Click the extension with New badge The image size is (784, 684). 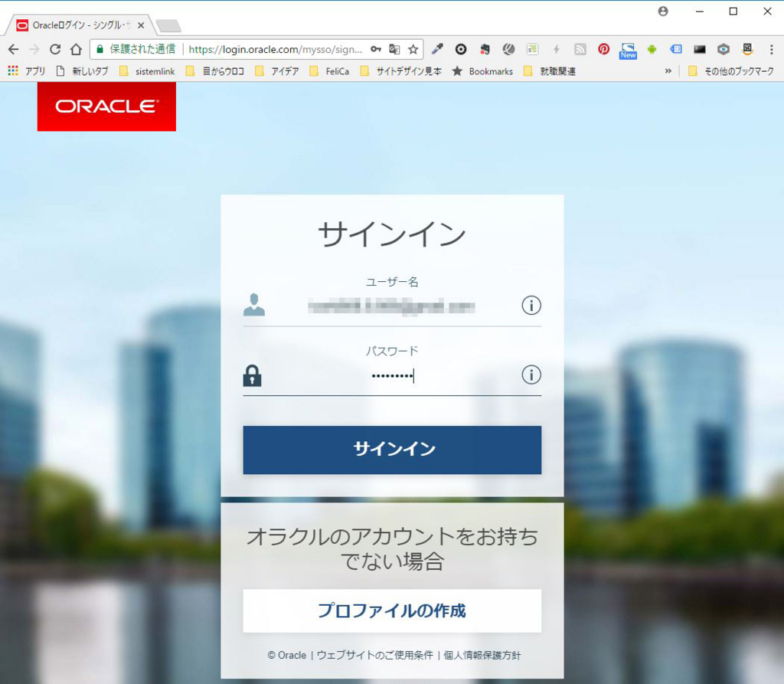click(x=628, y=51)
